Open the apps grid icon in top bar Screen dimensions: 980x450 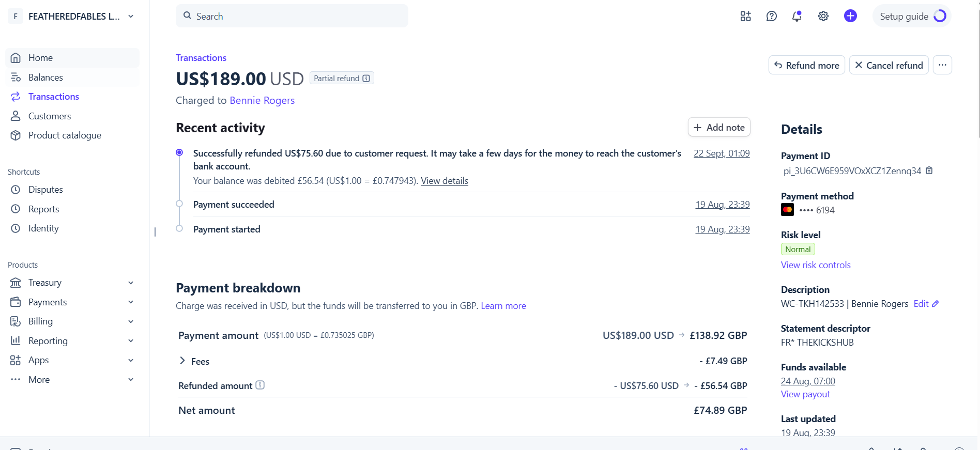point(745,16)
